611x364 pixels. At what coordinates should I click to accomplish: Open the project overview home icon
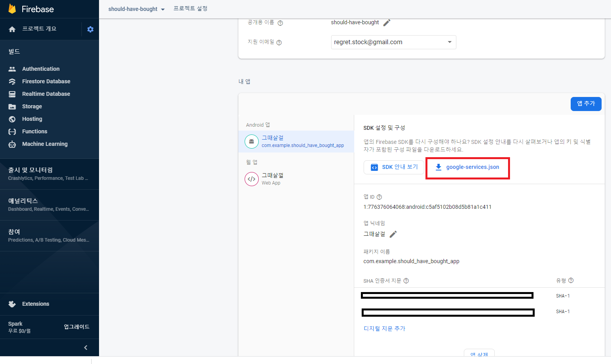(x=12, y=29)
